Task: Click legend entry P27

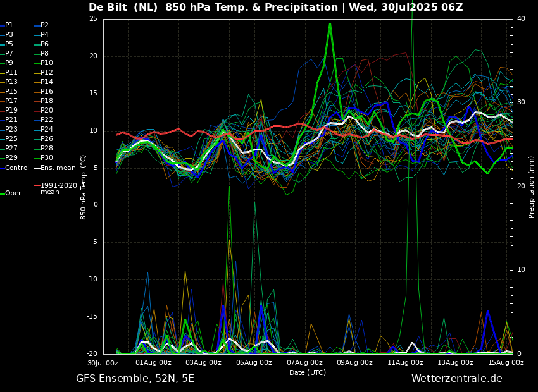Action: click(x=11, y=148)
